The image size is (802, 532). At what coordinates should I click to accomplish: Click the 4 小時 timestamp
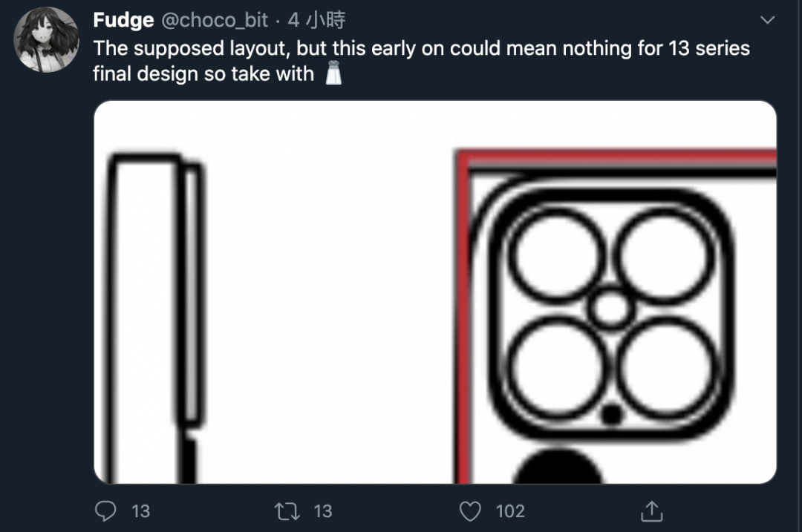pos(316,20)
